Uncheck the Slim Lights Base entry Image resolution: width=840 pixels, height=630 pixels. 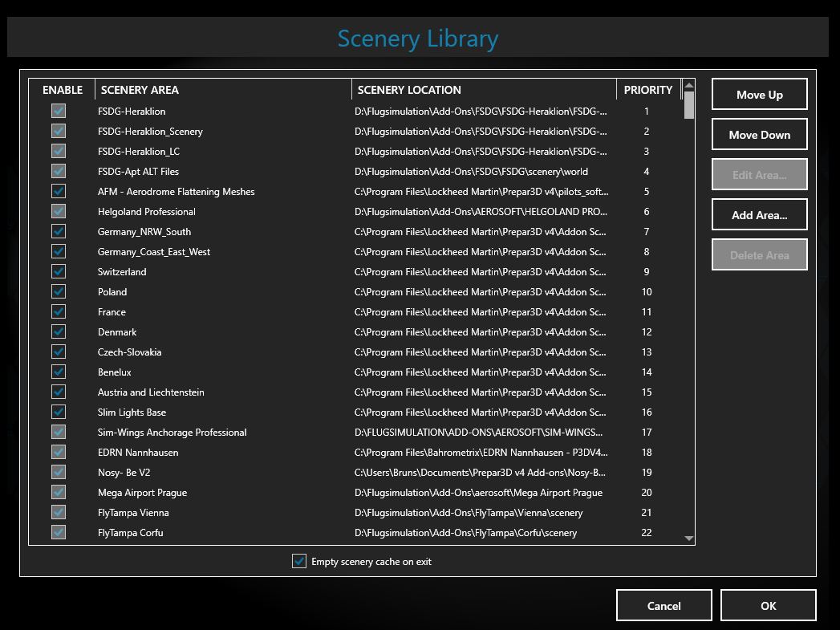[x=59, y=412]
